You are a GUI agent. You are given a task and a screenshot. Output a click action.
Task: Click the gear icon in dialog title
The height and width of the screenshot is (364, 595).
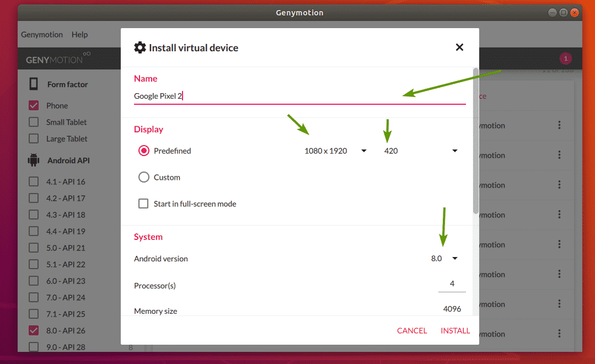(x=140, y=47)
